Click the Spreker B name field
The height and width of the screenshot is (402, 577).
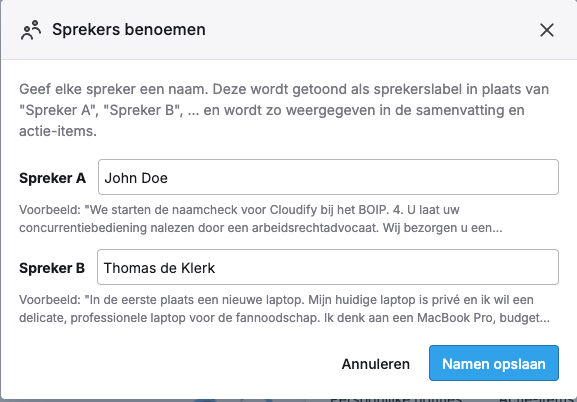click(x=328, y=267)
